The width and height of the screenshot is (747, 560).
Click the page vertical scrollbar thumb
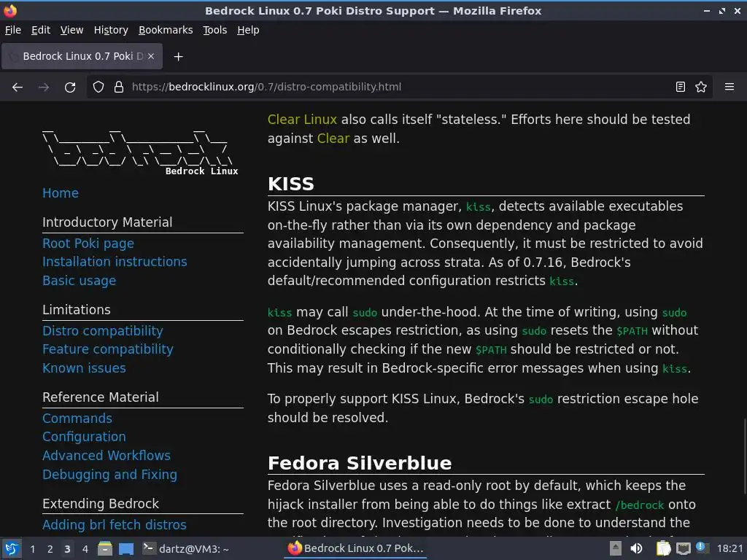coord(745,456)
